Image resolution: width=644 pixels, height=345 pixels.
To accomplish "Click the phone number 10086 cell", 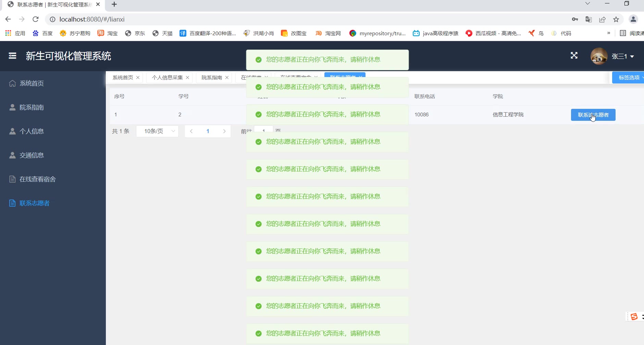I will pos(421,115).
